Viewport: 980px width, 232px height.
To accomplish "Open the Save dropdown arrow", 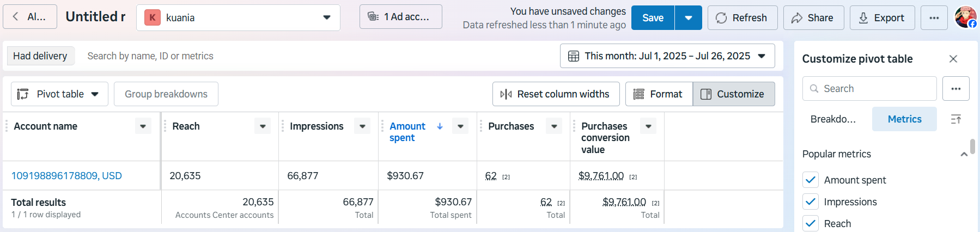I will pyautogui.click(x=689, y=18).
